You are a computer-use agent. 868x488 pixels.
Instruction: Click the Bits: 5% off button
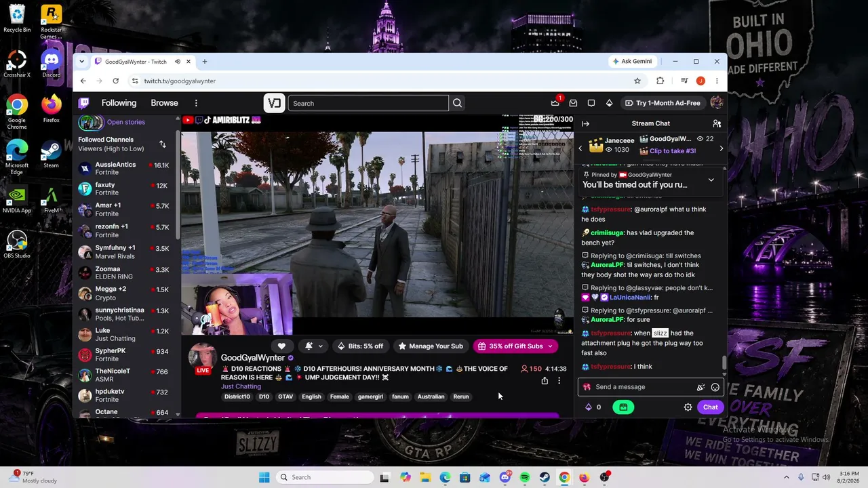(x=360, y=346)
